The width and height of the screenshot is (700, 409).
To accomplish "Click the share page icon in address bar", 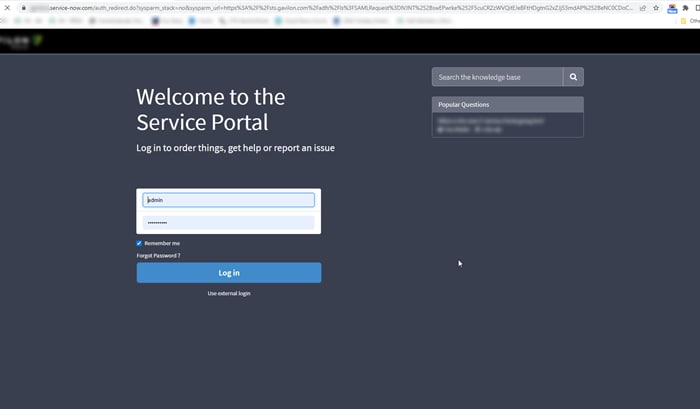I will pos(643,8).
